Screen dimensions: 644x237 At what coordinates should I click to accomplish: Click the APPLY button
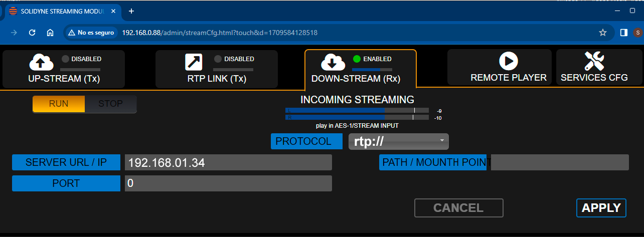[601, 208]
